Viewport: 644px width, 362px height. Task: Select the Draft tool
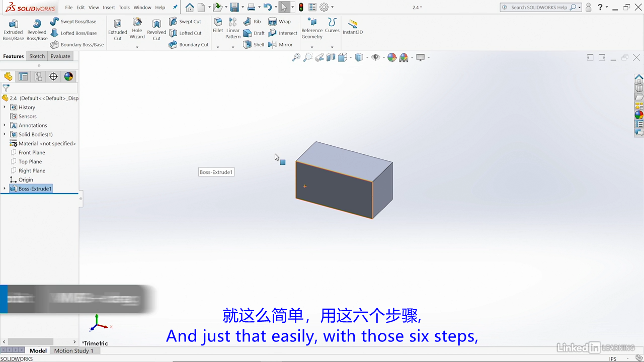[x=254, y=33]
